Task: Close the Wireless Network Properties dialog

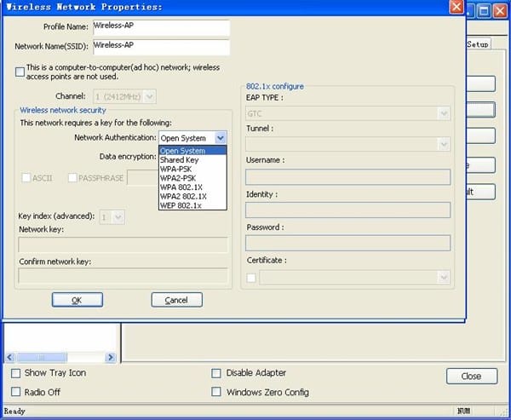Action: (x=457, y=9)
